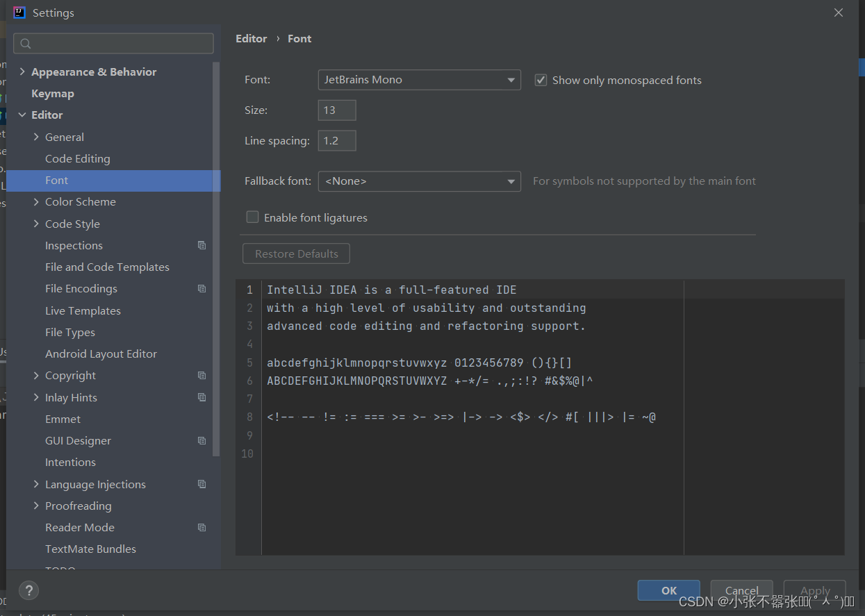Expand the General tree node

(36, 137)
